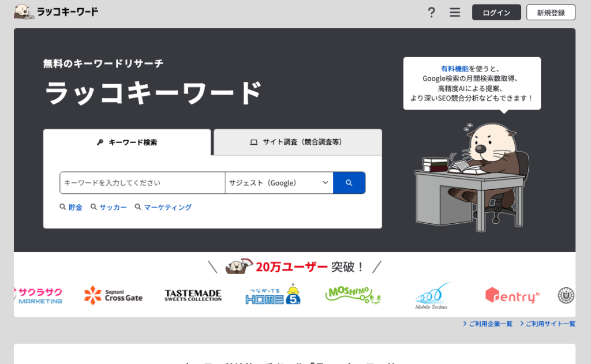Click the 新規登録 button

pos(551,13)
